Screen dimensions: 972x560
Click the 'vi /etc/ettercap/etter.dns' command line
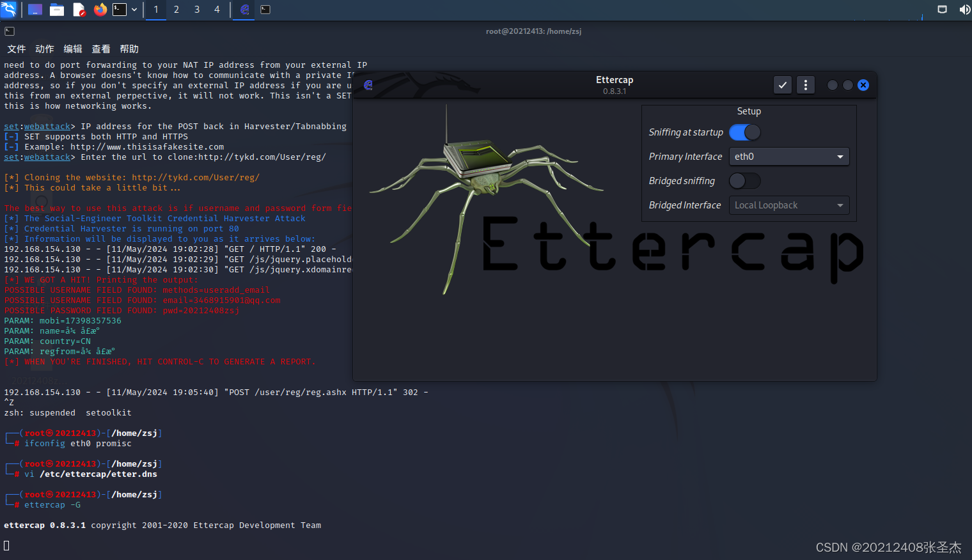click(91, 474)
